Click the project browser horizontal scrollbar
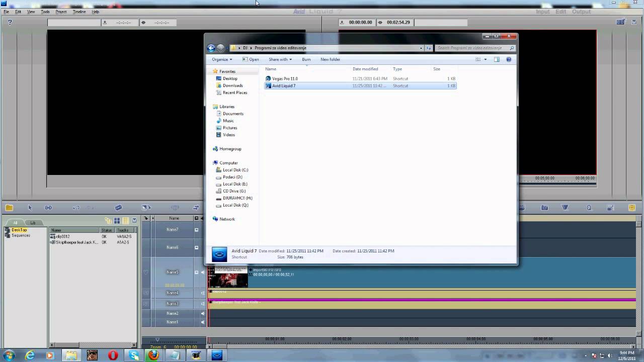The image size is (644, 362). 92,345
